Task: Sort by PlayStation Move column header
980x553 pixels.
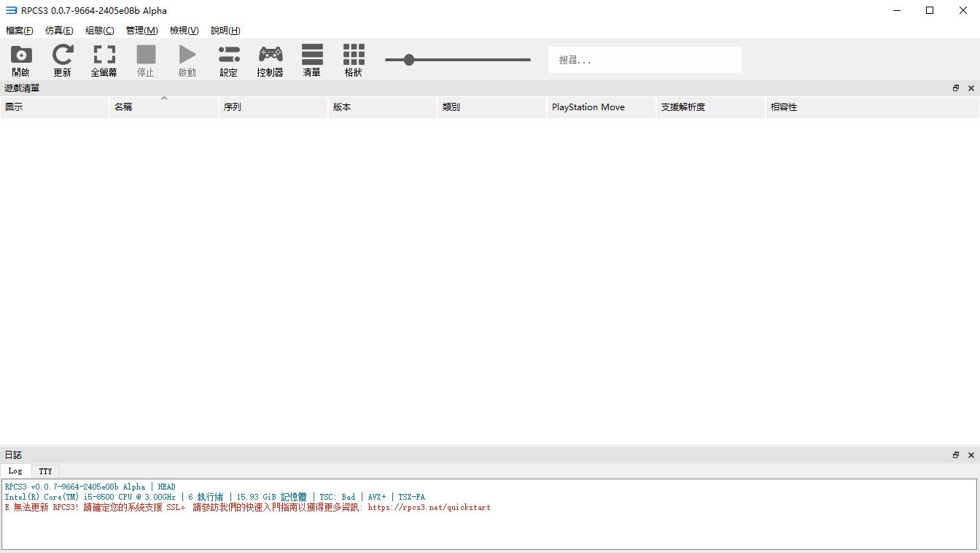Action: (602, 107)
